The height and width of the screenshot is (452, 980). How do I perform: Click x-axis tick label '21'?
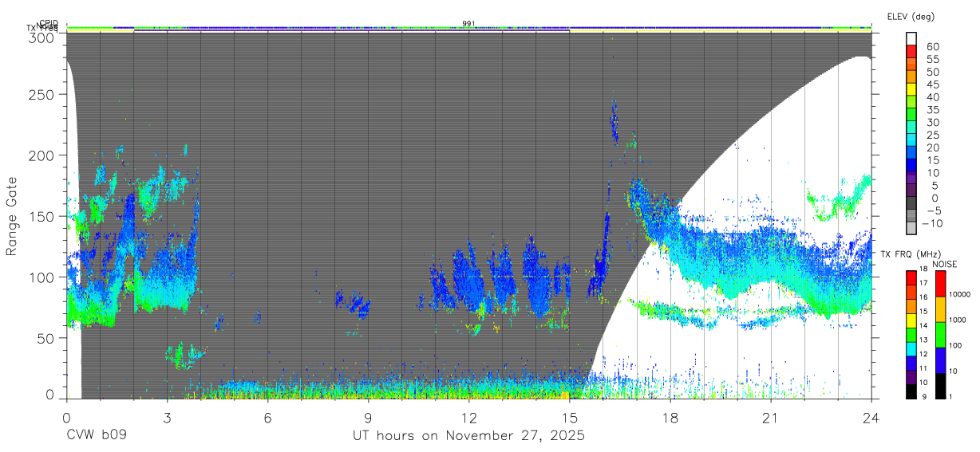pos(771,417)
